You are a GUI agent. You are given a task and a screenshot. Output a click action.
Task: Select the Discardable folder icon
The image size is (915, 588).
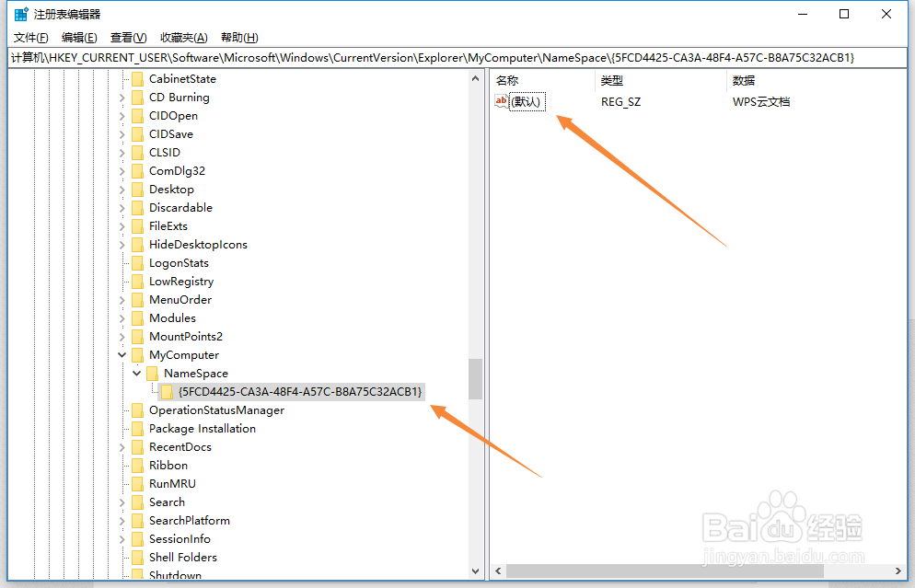pos(138,208)
